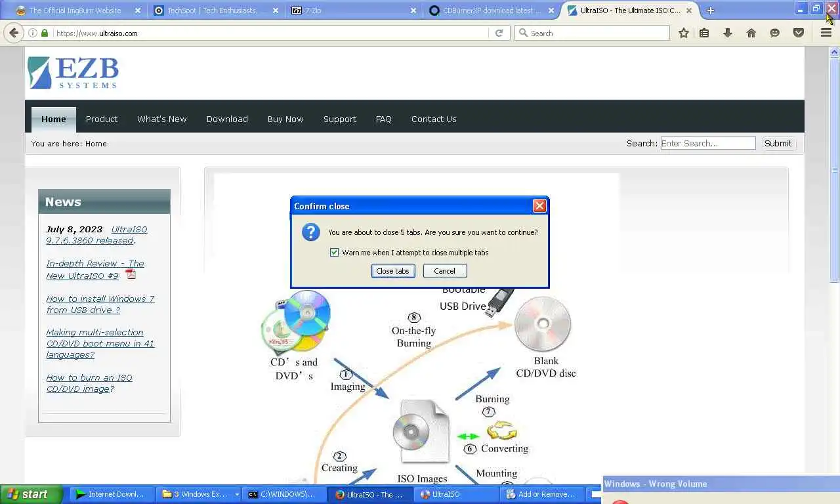Bookmark this page with the star icon
Image resolution: width=840 pixels, height=504 pixels.
(684, 33)
